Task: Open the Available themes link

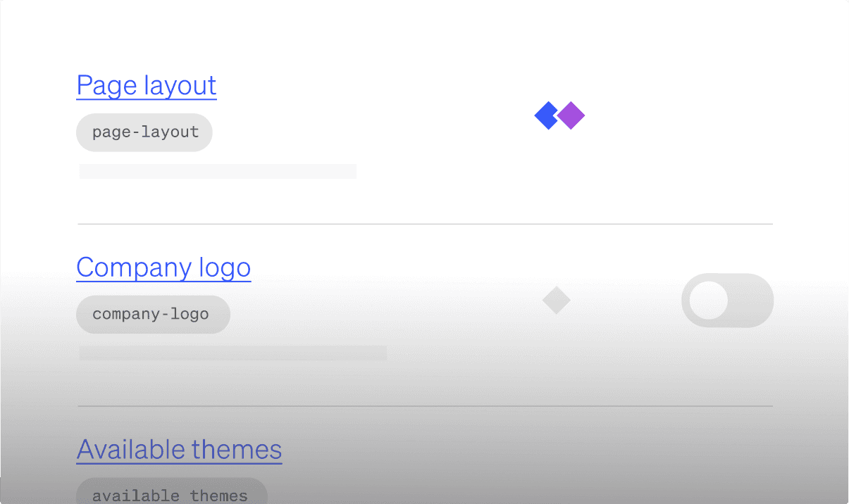Action: point(179,450)
